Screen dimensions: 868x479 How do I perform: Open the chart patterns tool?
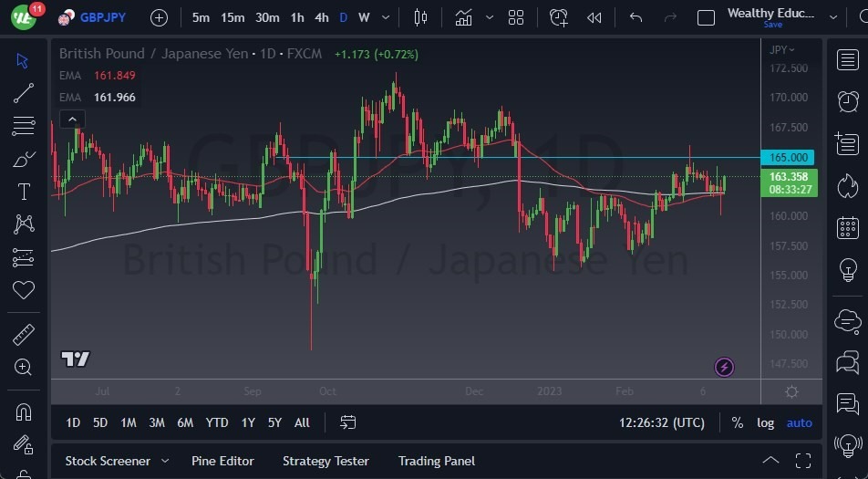point(24,224)
